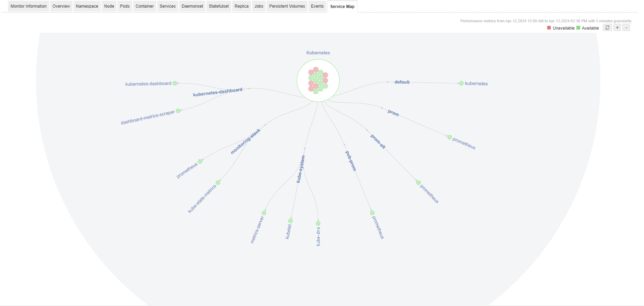View the Services tab
The image size is (644, 306).
[168, 6]
